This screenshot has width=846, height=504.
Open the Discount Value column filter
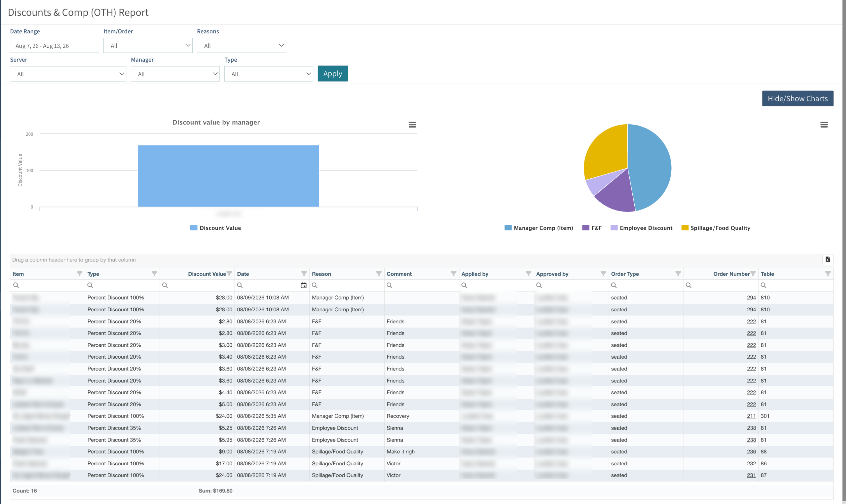click(x=229, y=274)
